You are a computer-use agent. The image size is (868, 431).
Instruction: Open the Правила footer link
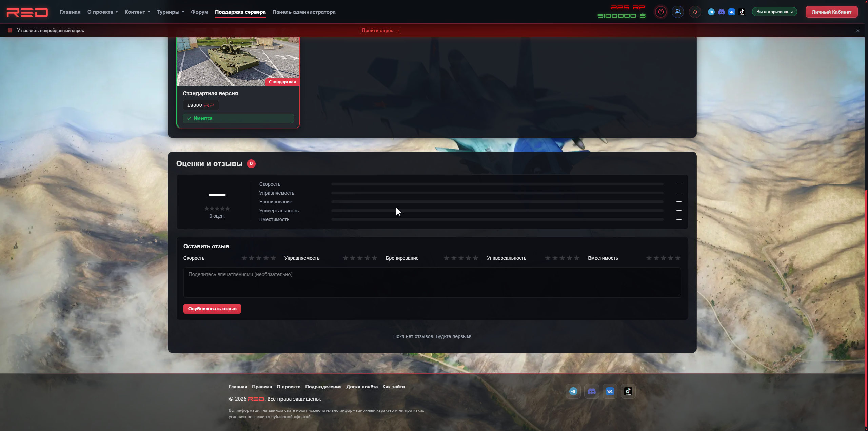tap(262, 387)
